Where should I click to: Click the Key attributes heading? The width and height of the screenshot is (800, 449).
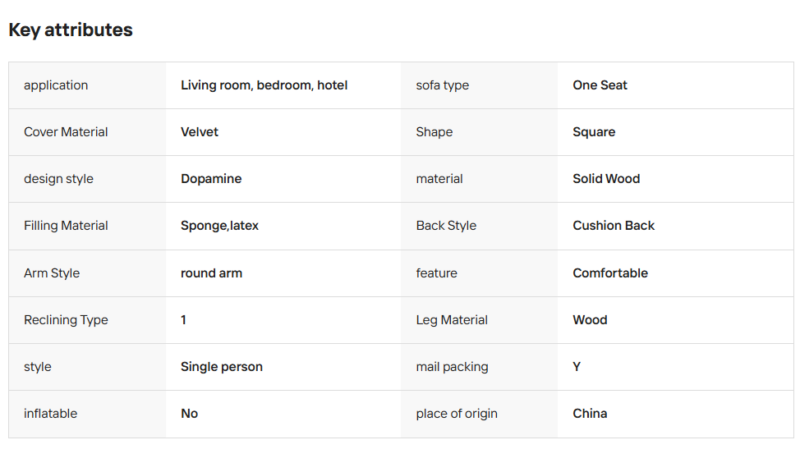[70, 30]
